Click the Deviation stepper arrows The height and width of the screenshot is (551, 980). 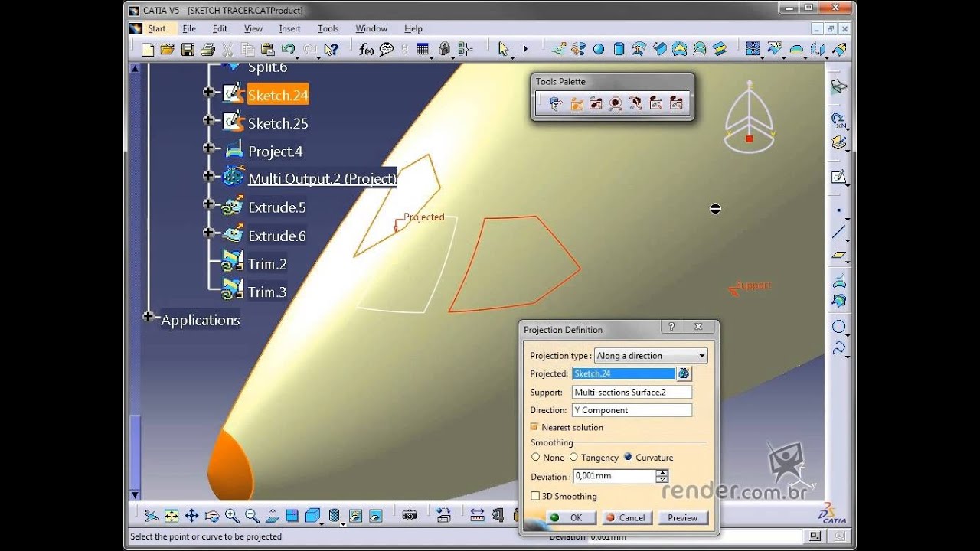[x=662, y=476]
